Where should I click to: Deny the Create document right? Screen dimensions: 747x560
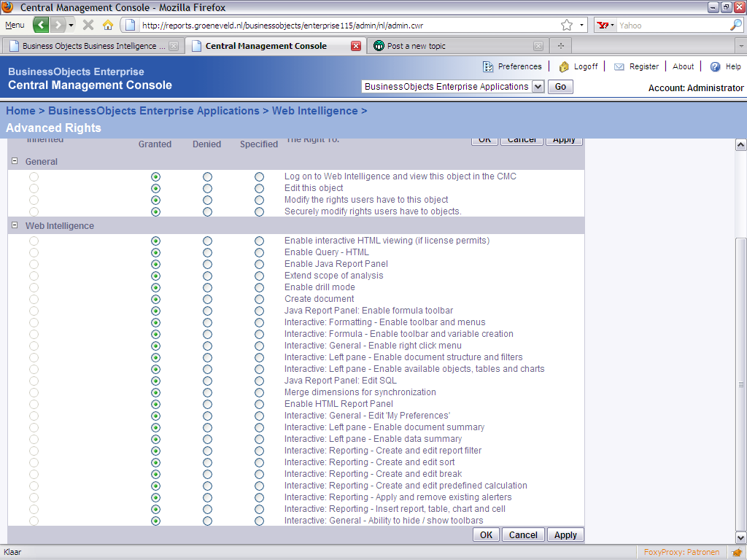pyautogui.click(x=207, y=299)
